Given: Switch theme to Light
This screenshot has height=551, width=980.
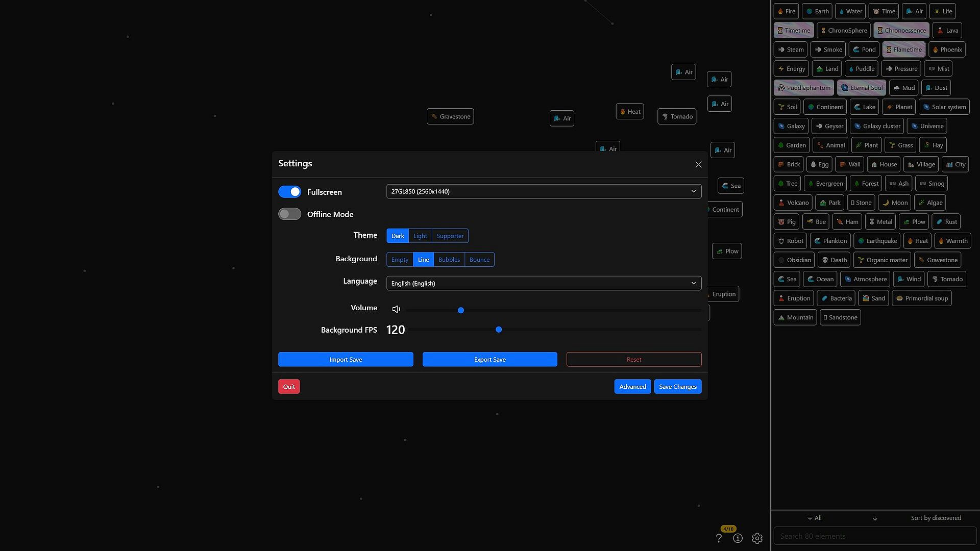Looking at the screenshot, I should tap(420, 236).
